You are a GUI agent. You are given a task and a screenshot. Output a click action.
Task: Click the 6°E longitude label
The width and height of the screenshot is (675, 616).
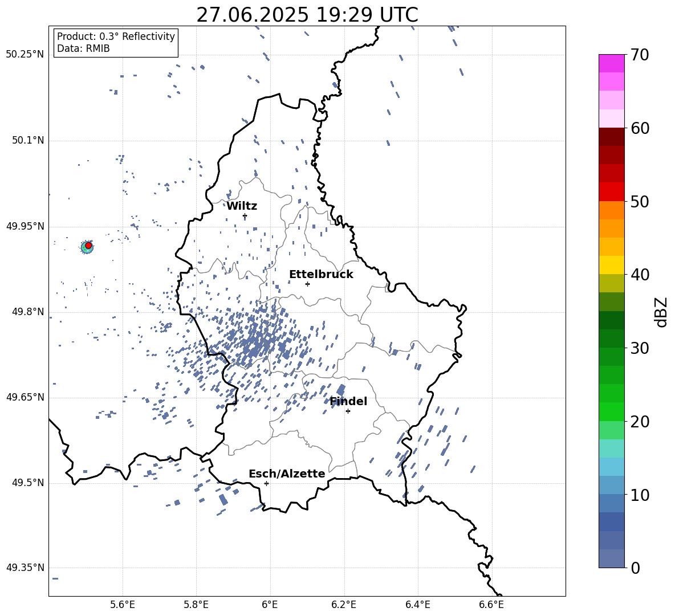coord(270,605)
